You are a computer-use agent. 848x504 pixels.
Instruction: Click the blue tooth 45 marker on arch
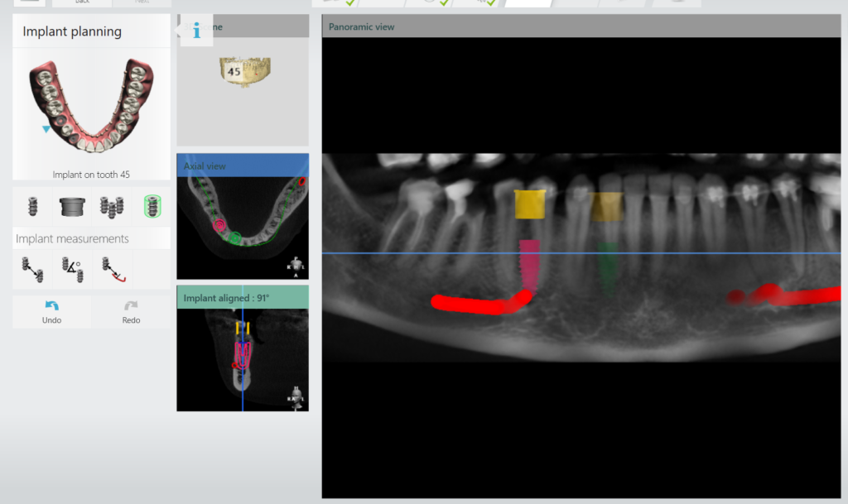tap(46, 129)
